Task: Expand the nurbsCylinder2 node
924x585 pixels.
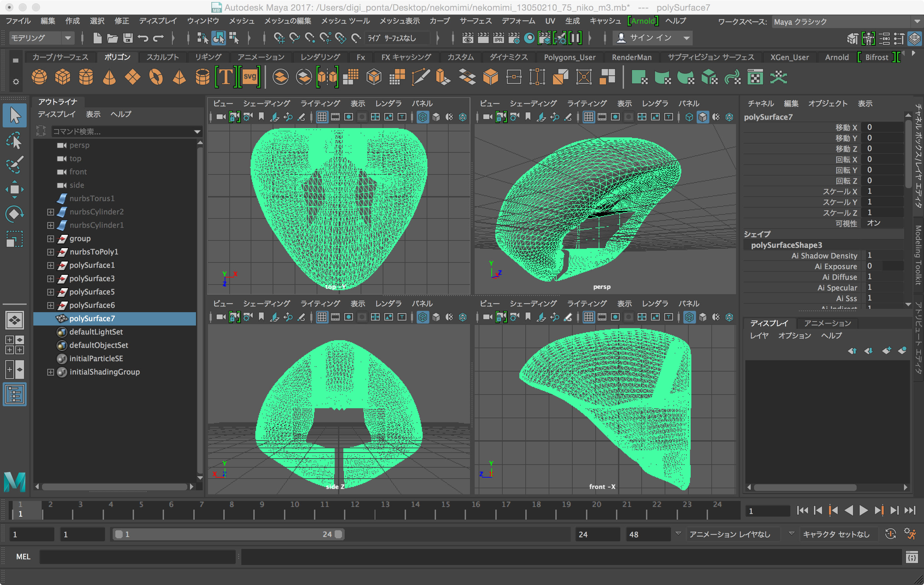Action: [50, 212]
